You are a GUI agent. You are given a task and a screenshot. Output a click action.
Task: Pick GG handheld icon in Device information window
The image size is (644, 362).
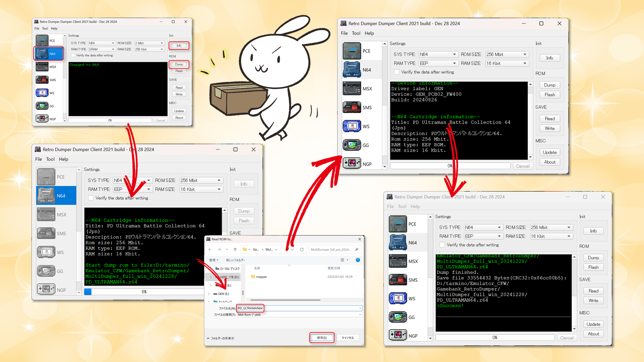[352, 145]
